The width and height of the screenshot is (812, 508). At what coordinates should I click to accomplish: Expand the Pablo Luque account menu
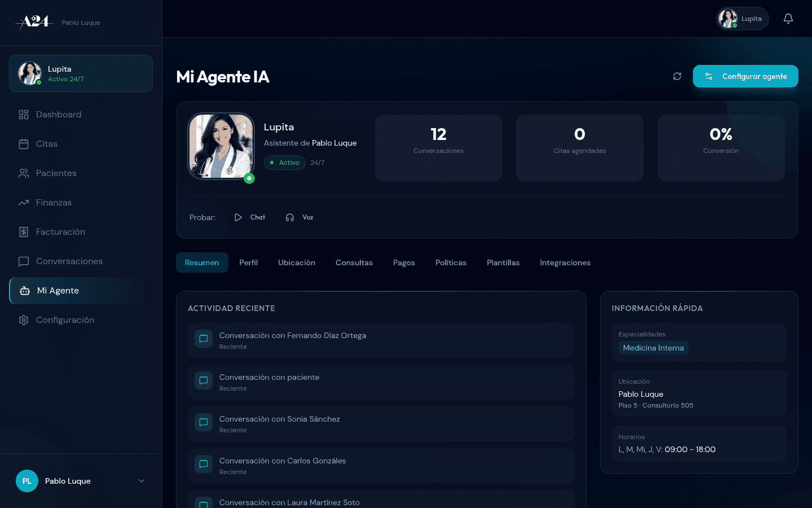tap(81, 481)
